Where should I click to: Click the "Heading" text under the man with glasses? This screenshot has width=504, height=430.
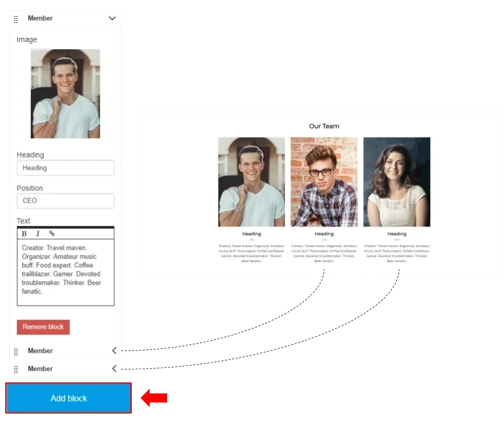(324, 233)
